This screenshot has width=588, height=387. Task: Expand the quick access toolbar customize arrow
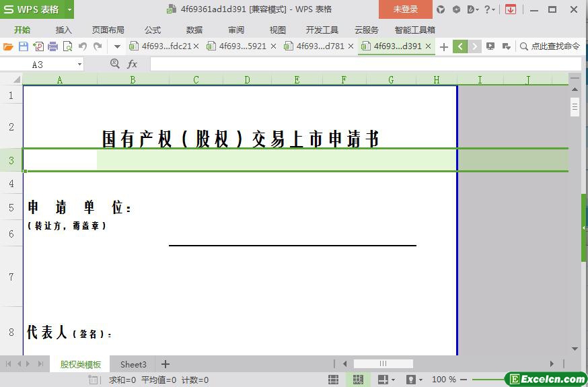pyautogui.click(x=117, y=46)
